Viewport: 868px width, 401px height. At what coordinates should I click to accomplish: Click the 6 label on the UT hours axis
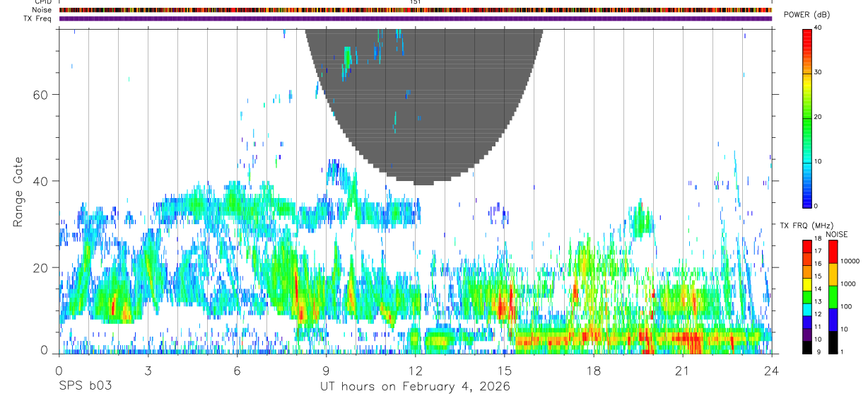[237, 370]
